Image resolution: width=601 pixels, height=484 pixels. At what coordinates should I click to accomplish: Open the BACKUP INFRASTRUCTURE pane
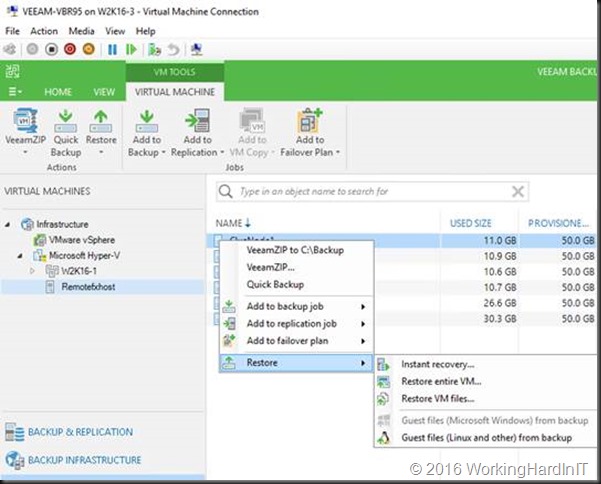tap(84, 460)
